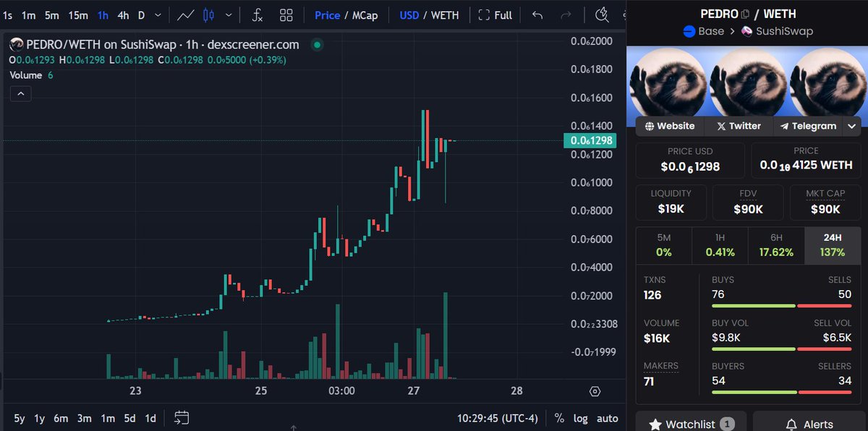Screen dimensions: 868x431
Task: Collapse the indicator legend chevron
Action: tap(20, 93)
